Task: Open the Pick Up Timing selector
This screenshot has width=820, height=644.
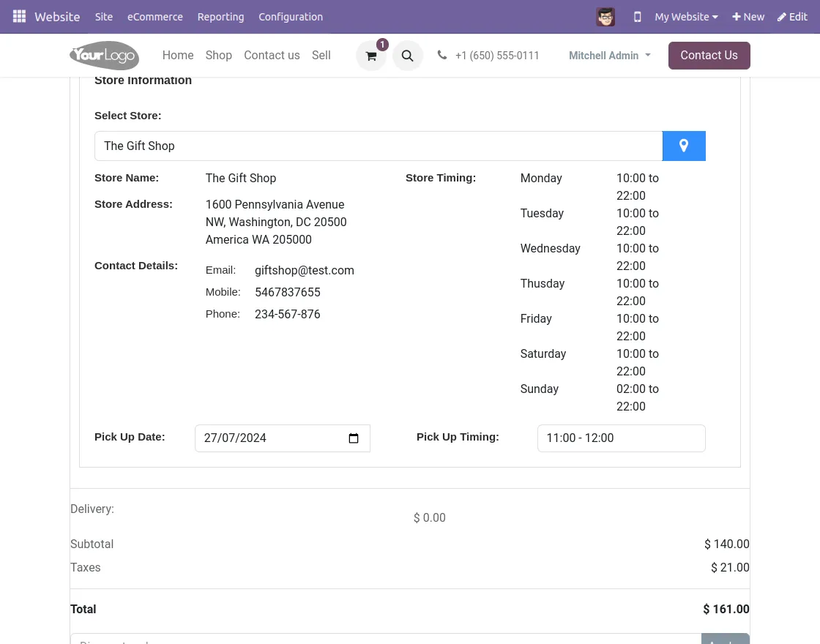Action: [621, 438]
